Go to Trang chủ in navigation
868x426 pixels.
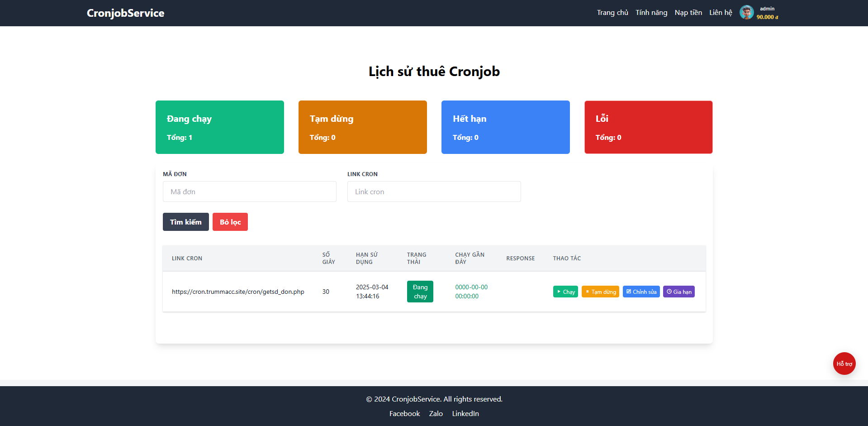(612, 13)
